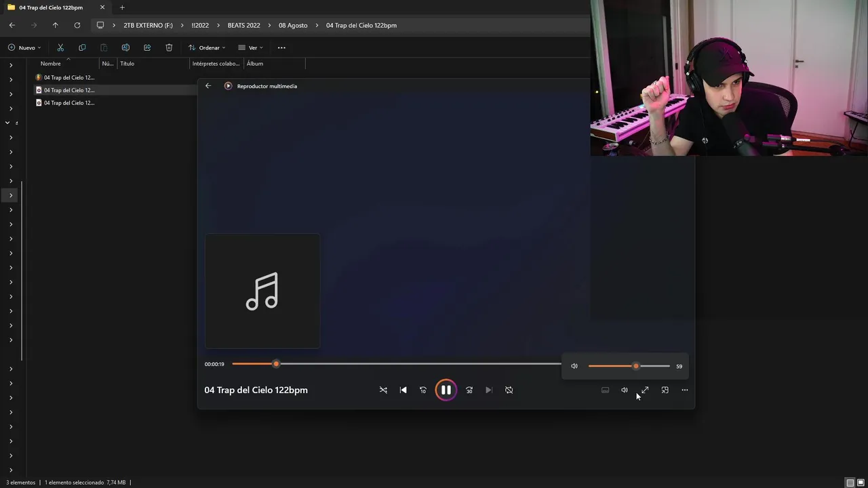Click the song title 04 Trap del Cielo 122bpm
The image size is (868, 488).
click(256, 390)
